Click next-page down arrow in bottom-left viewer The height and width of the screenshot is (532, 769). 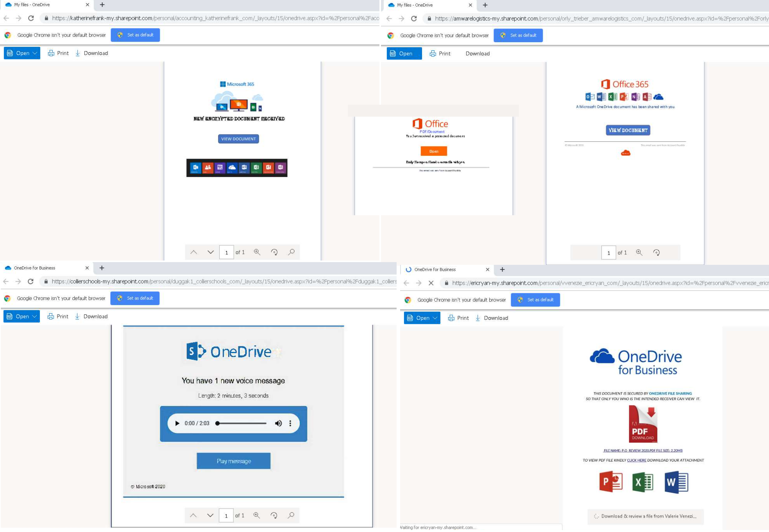coord(210,516)
